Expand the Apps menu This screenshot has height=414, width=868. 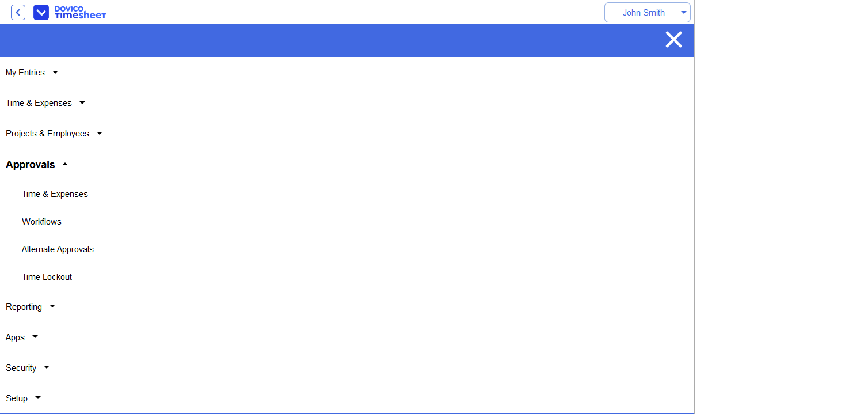click(x=15, y=337)
